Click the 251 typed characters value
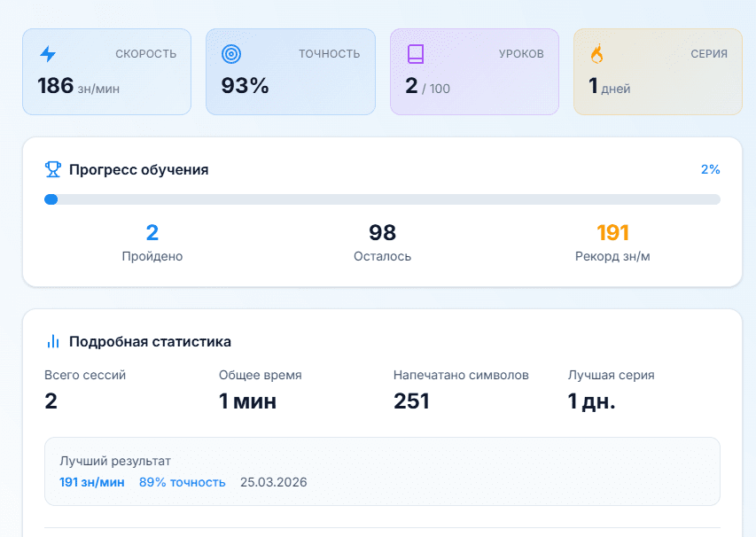The image size is (756, 537). click(x=411, y=401)
